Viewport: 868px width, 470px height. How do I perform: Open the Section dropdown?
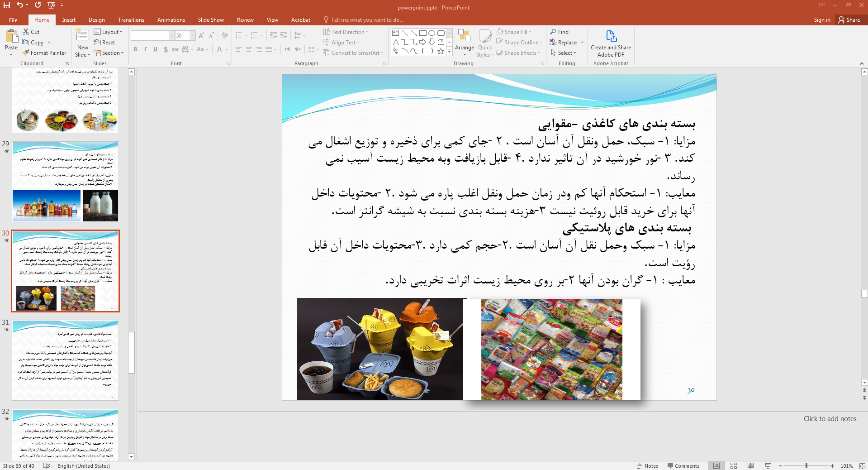tap(109, 53)
